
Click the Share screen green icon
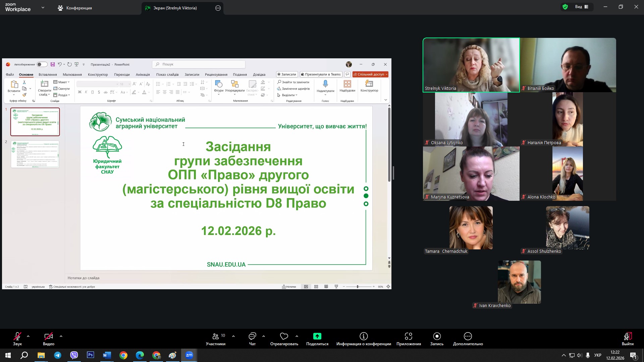(317, 336)
